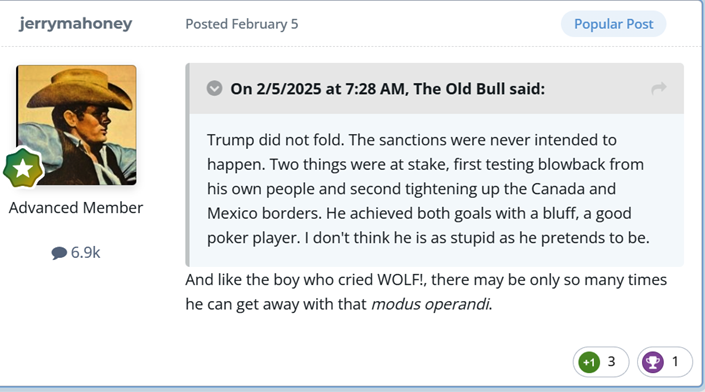This screenshot has width=705, height=392.
Task: Collapse the quote using the chevron icon
Action: [214, 88]
